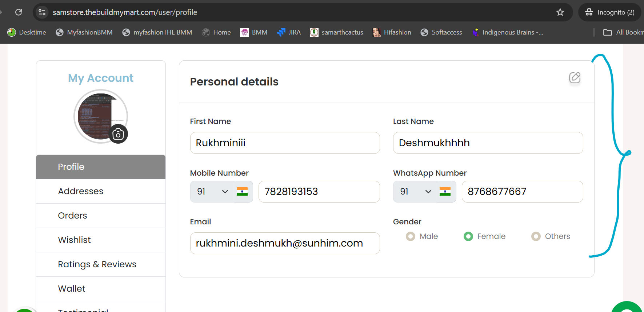Open the Hifashion bookmark
Viewport: 644px width, 312px height.
click(392, 32)
